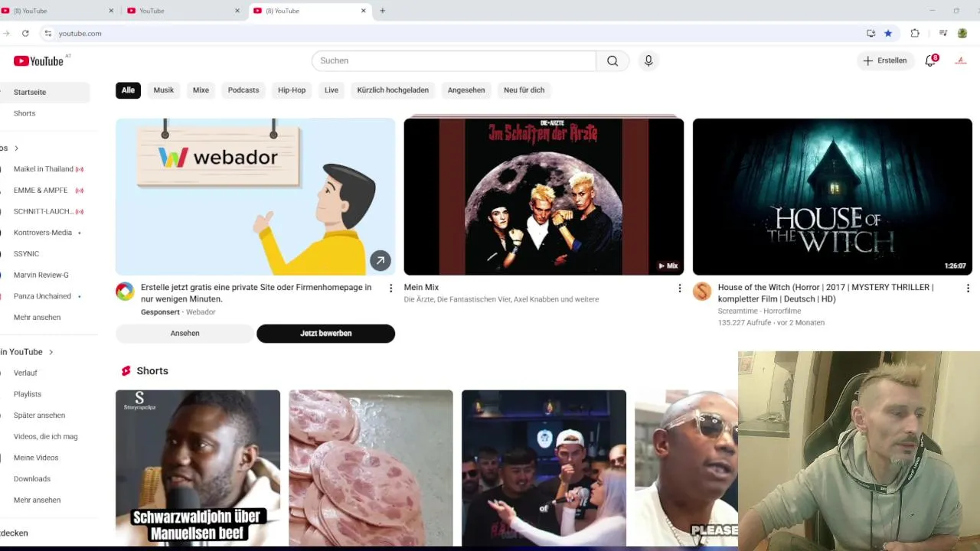Select Kürzlich hochgeladen filter chip

[x=393, y=90]
